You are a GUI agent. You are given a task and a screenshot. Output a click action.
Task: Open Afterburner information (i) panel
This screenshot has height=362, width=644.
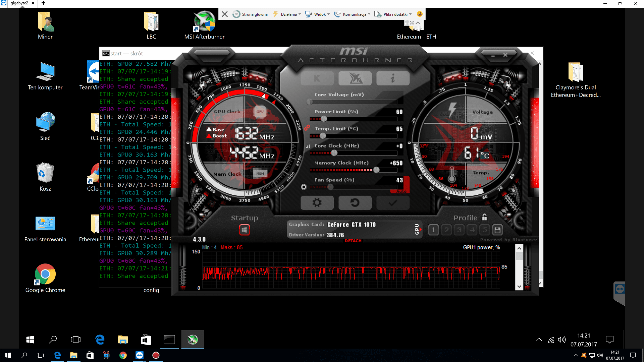[393, 78]
